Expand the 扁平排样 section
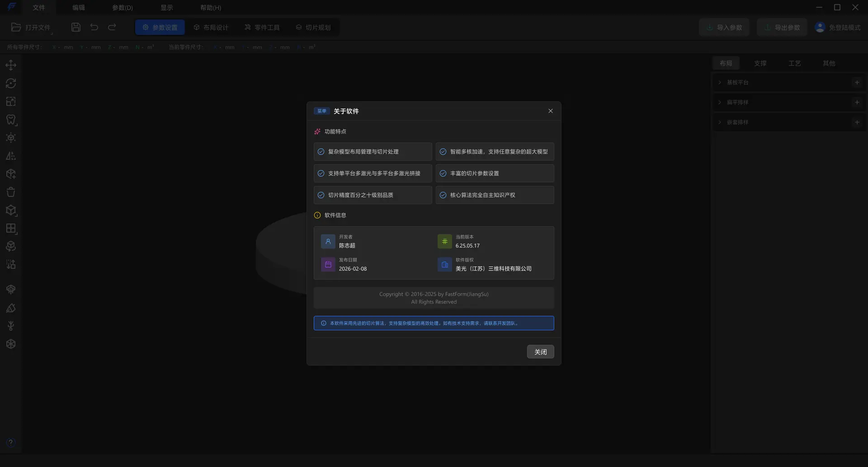This screenshot has width=868, height=467. point(737,102)
